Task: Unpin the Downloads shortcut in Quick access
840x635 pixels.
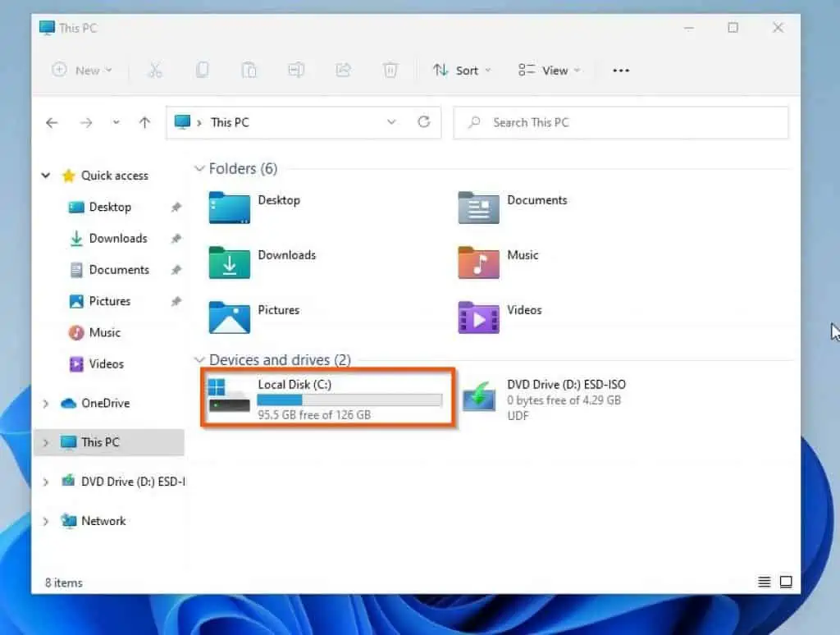Action: tap(176, 238)
